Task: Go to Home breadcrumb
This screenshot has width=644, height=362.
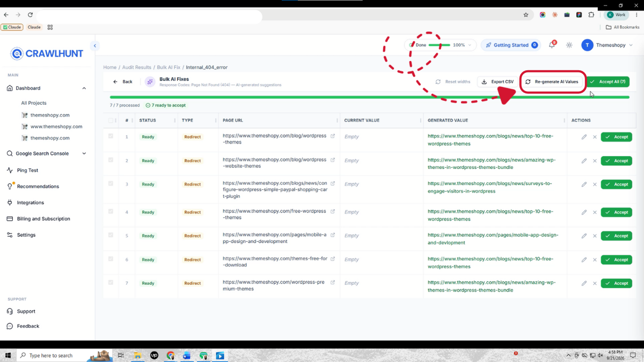Action: pos(109,68)
